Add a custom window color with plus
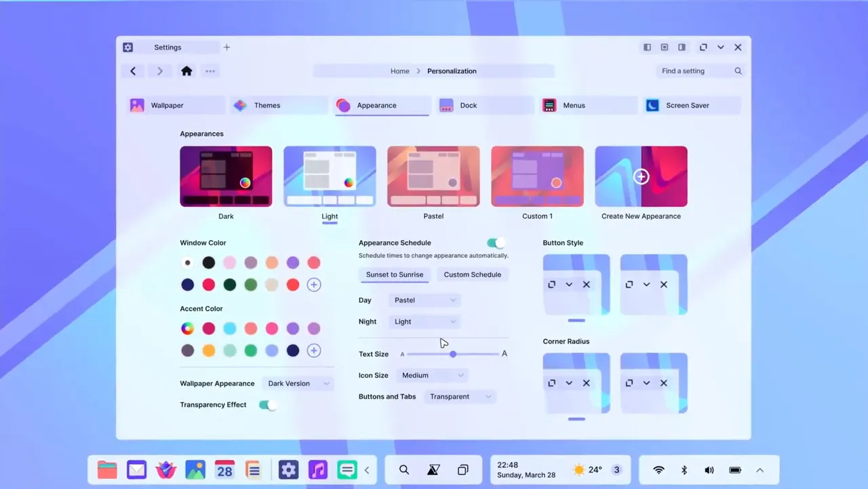 313,285
